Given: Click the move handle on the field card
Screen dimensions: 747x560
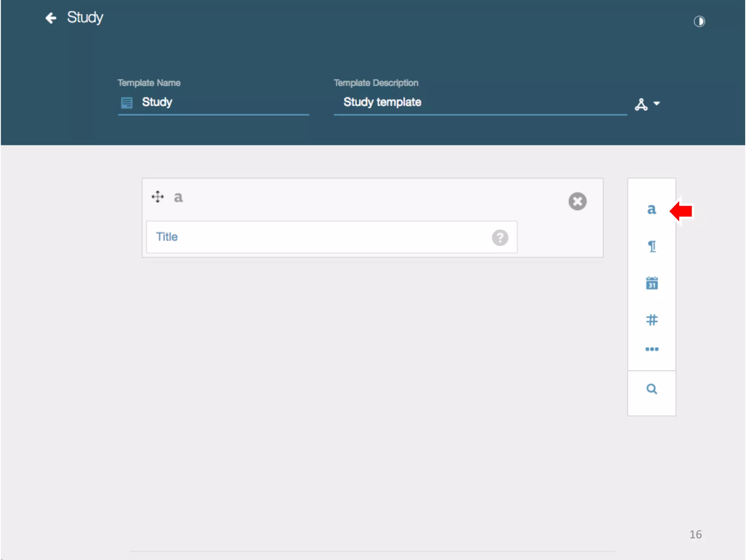Looking at the screenshot, I should click(158, 197).
